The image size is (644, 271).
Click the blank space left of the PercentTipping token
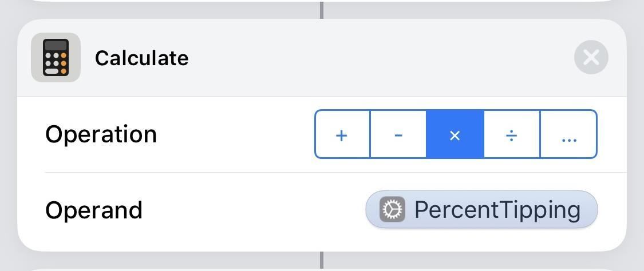(252, 210)
